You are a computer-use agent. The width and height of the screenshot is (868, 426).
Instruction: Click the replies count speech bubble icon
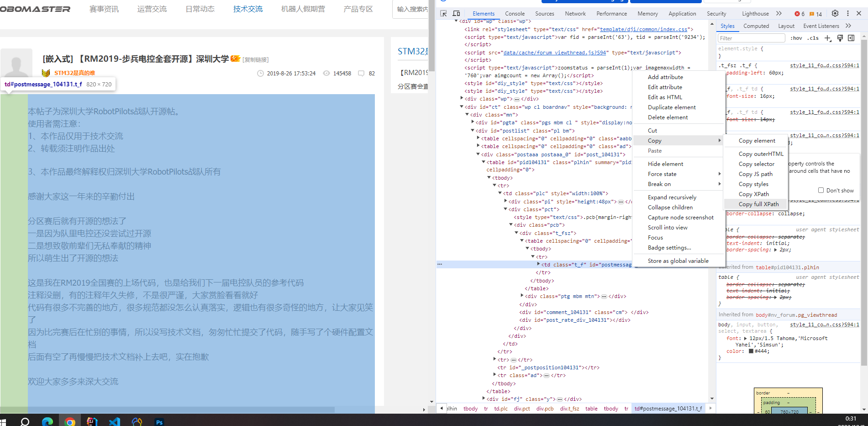pyautogui.click(x=361, y=73)
